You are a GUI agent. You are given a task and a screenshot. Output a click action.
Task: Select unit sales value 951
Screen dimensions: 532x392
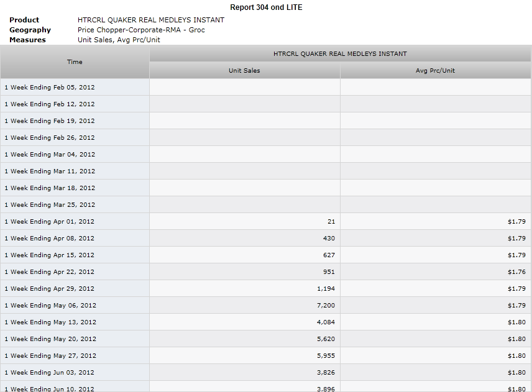[x=329, y=272]
